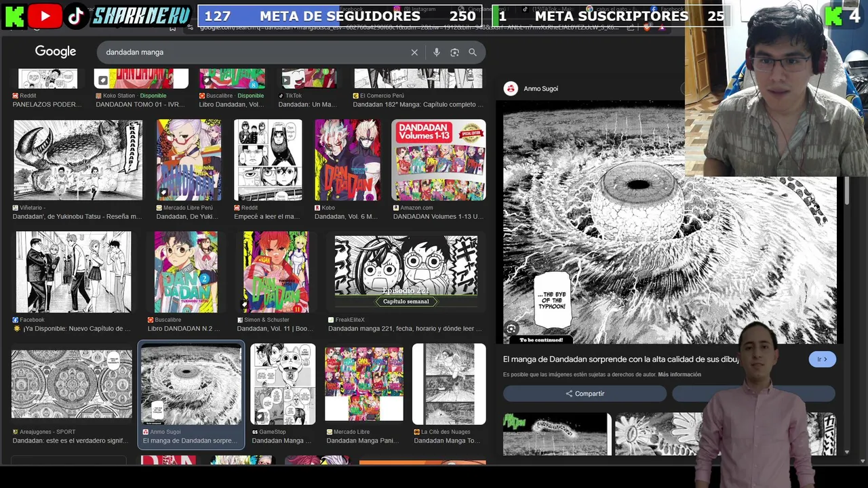Click the scrollbar down arrow in preview panel

pyautogui.click(x=846, y=452)
